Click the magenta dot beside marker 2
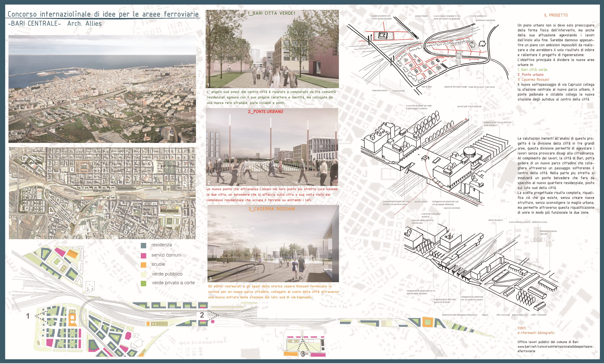Image resolution: width=604 pixels, height=364 pixels. point(213,322)
